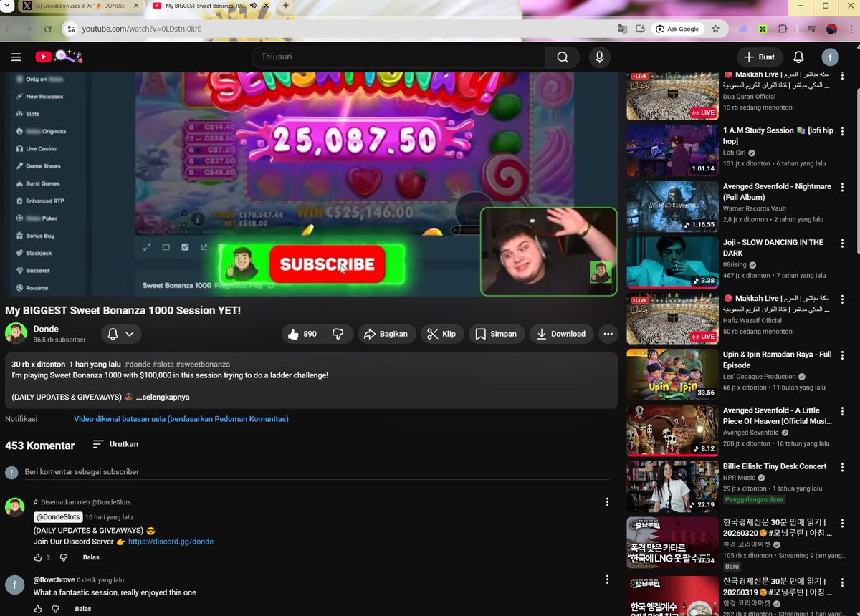Open the translate page icon in address bar
The image size is (860, 616).
622,29
